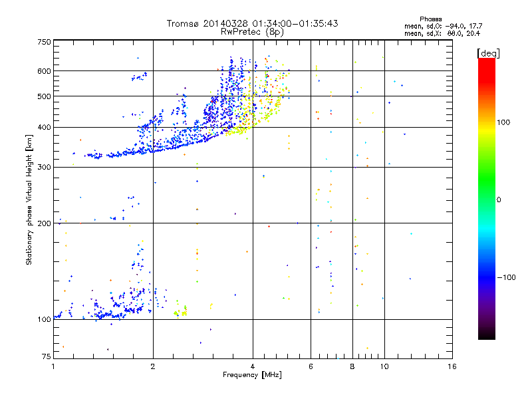The height and width of the screenshot is (399, 532).
Task: Click the "6" frequency tick label
Action: (311, 366)
